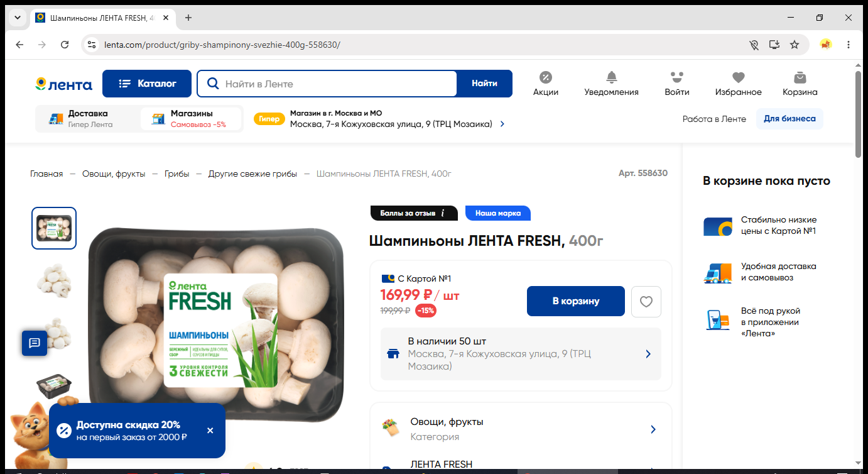Click the Лента logo
868x474 pixels.
click(x=63, y=84)
